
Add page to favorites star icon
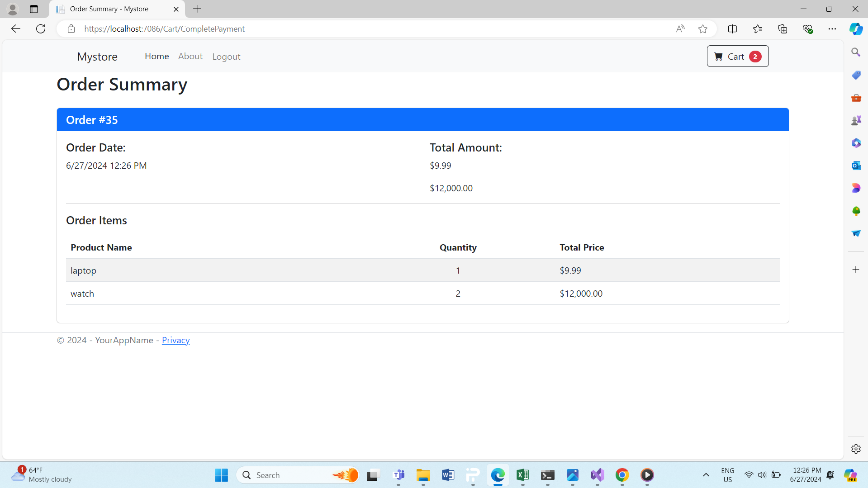[702, 29]
